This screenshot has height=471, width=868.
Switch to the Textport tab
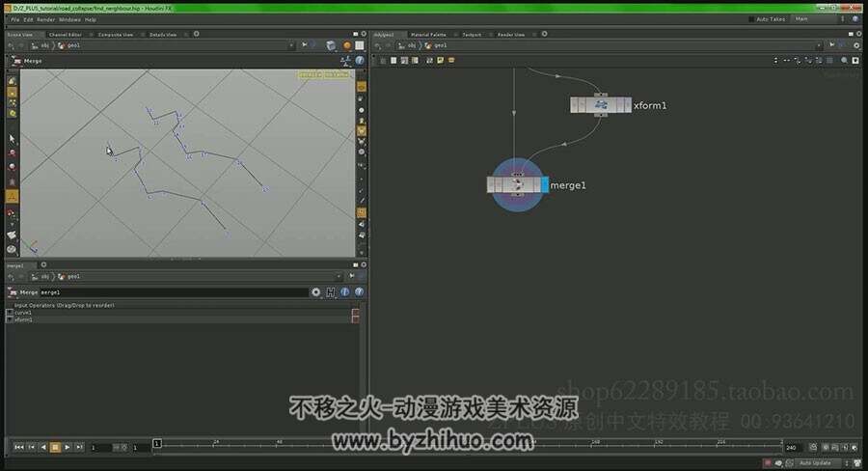click(472, 35)
